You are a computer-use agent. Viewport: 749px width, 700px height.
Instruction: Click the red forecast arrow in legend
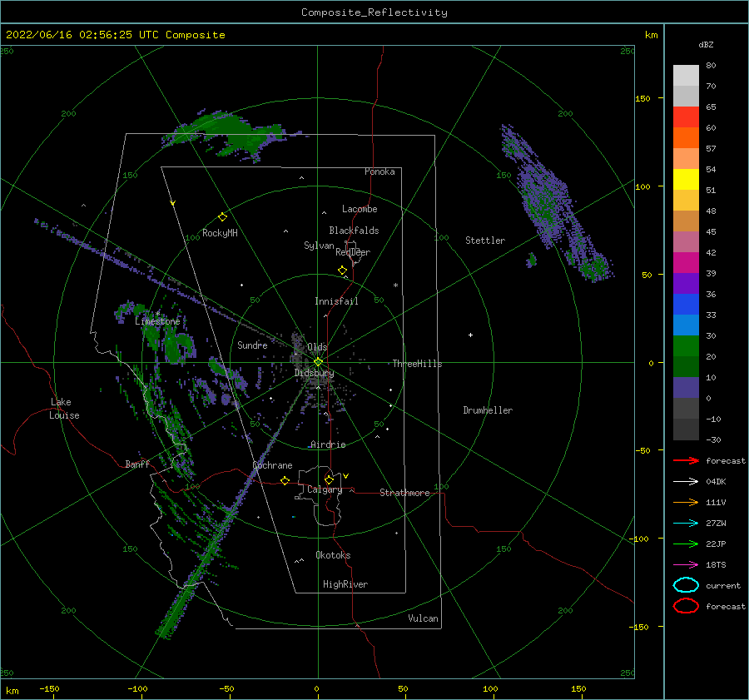click(686, 460)
